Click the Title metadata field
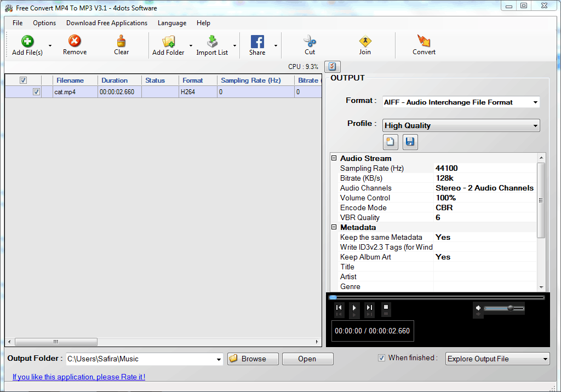Viewport: 561px width, 392px height. (485, 267)
